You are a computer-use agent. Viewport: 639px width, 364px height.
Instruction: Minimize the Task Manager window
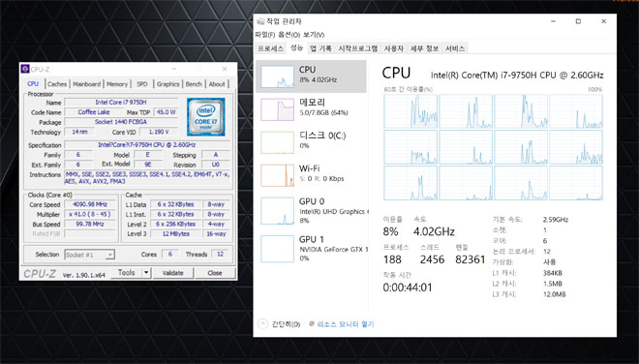tap(553, 21)
